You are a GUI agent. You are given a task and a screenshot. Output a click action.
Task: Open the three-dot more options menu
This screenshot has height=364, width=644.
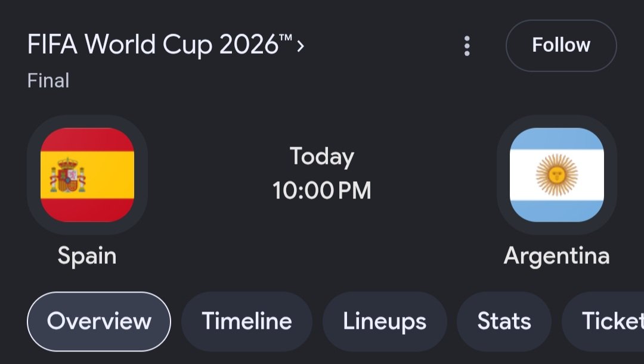(x=467, y=45)
